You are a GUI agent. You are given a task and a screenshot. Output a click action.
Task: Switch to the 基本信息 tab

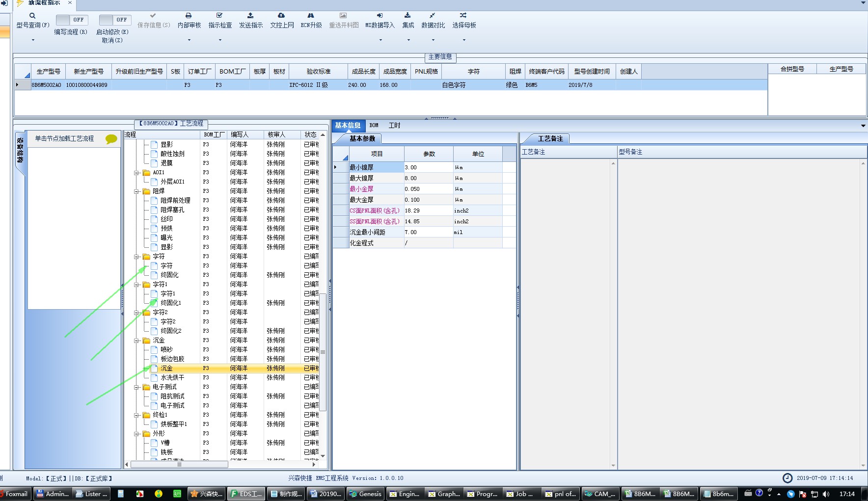click(348, 125)
